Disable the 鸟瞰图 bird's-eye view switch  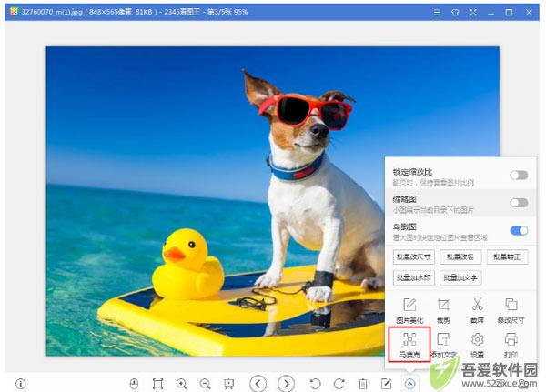point(519,230)
